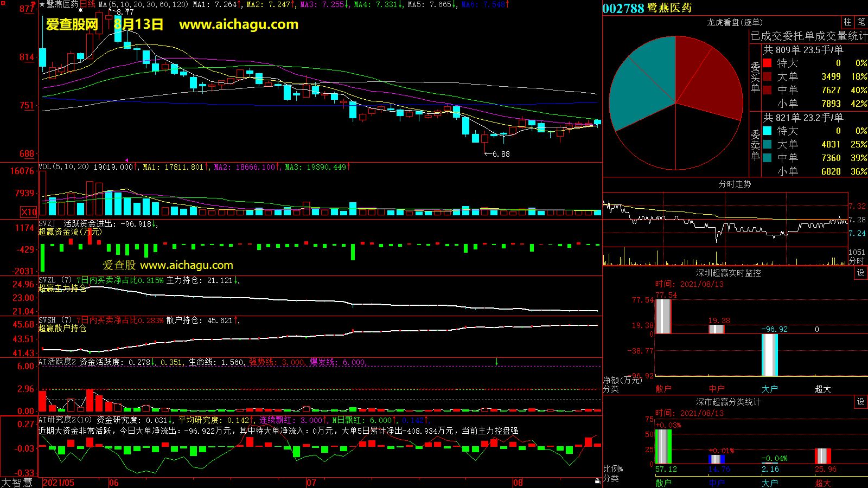The image size is (868, 488).
Task: Click the 大智慧 logo in bottom-left
Action: click(x=17, y=482)
